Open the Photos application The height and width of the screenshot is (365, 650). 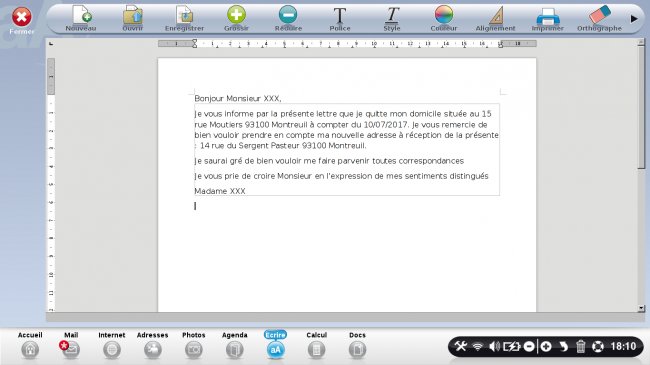pos(194,345)
